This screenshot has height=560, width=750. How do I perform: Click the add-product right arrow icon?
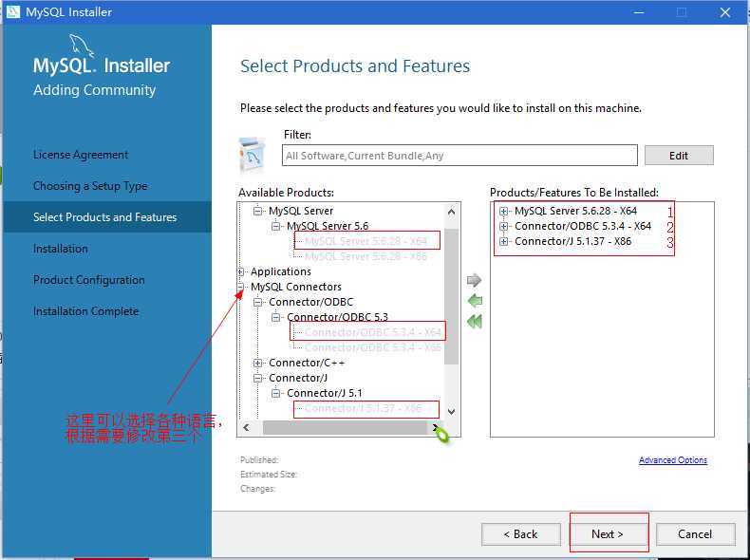474,280
